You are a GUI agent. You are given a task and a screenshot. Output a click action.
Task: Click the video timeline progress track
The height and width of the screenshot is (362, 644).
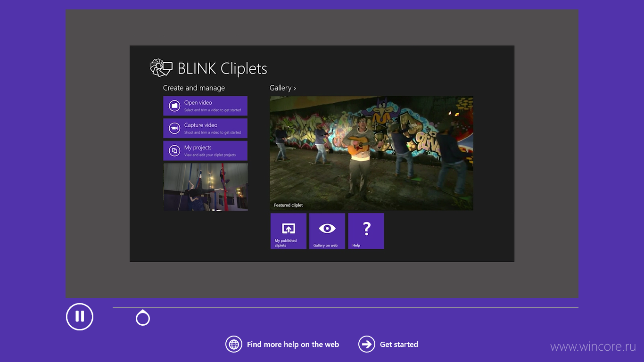[345, 308]
